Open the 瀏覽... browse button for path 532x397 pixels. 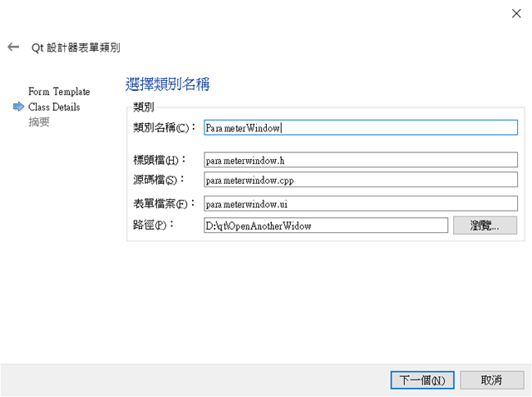coord(485,226)
